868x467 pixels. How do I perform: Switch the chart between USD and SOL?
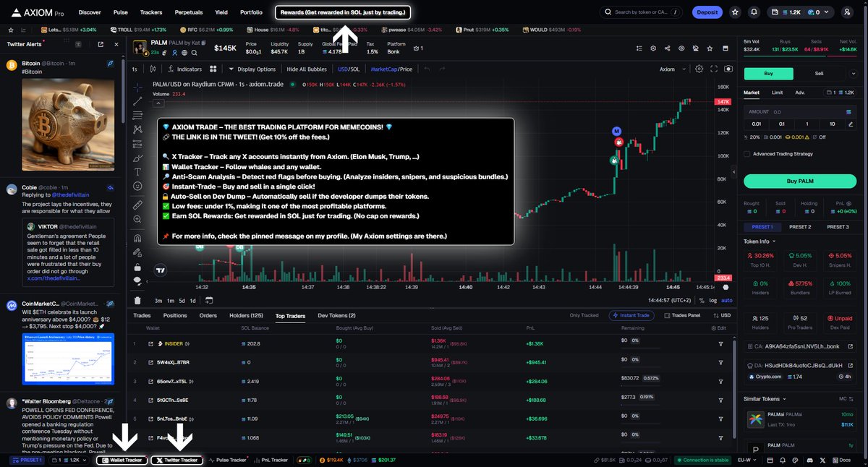pyautogui.click(x=348, y=69)
